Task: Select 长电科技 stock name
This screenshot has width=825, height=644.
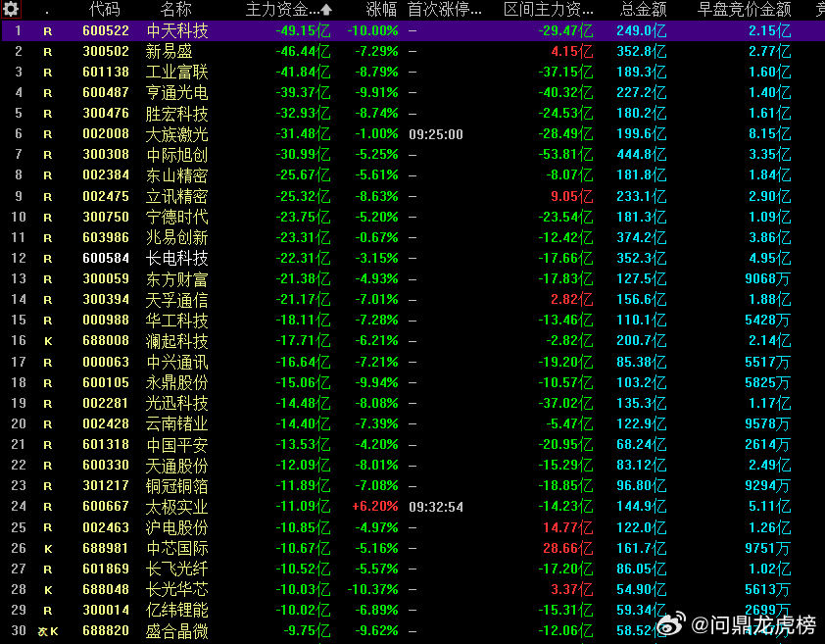Action: click(x=176, y=258)
